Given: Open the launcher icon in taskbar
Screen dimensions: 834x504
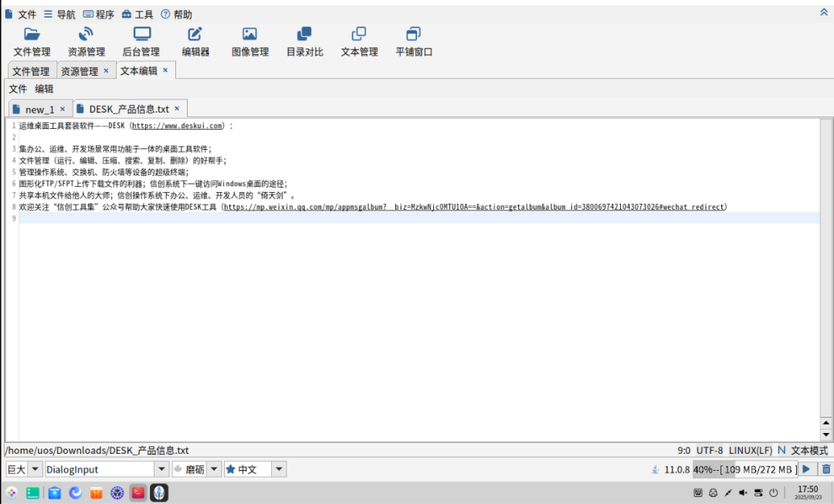Looking at the screenshot, I should [12, 493].
